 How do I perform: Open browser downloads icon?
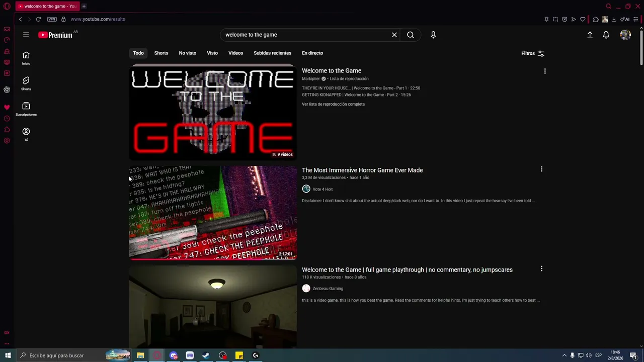coord(614,19)
